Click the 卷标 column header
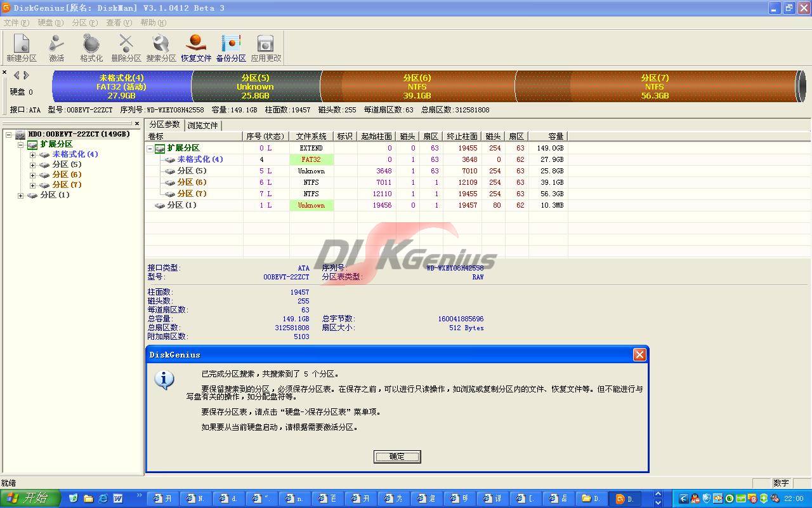The width and height of the screenshot is (812, 508). 193,137
